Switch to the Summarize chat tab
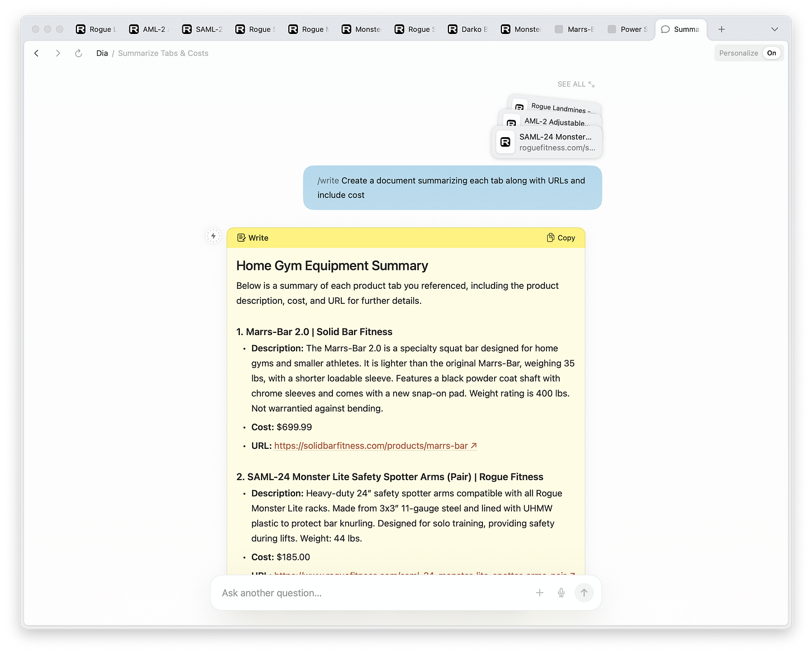Image resolution: width=812 pixels, height=654 pixels. point(680,28)
